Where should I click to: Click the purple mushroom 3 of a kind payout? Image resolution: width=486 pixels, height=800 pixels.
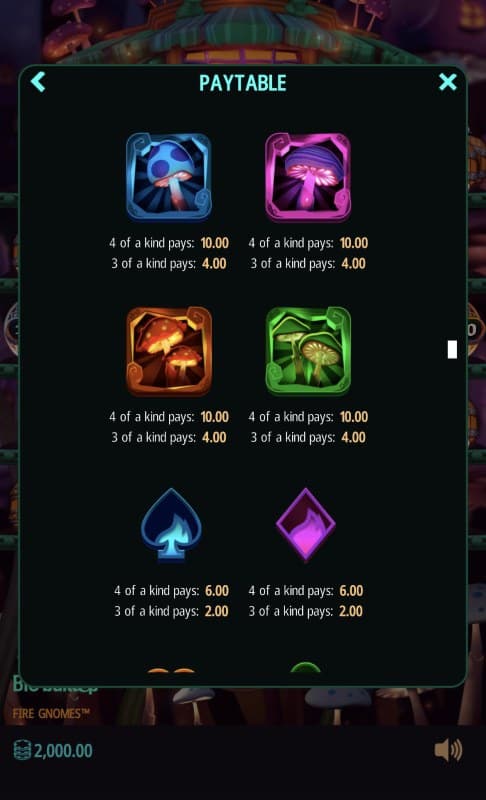pos(353,263)
